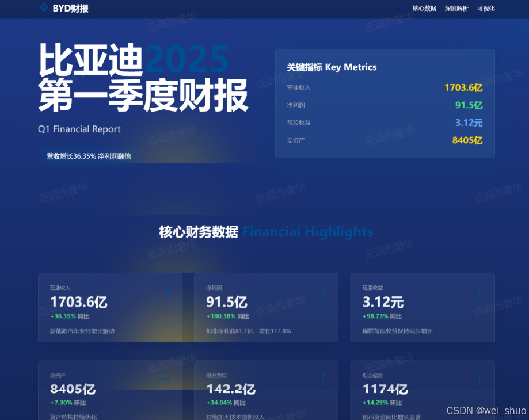This screenshot has width=529, height=420.
Task: Click the 现金储备 card label
Action: click(373, 376)
